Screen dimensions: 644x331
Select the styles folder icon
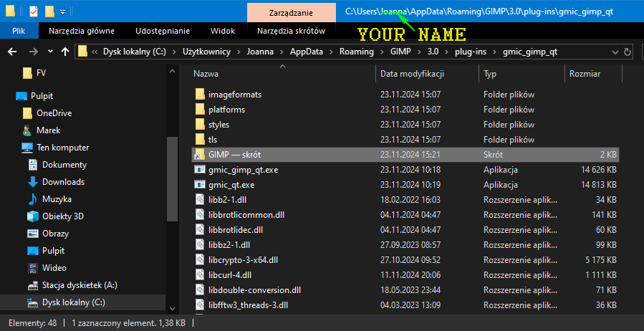pyautogui.click(x=200, y=125)
